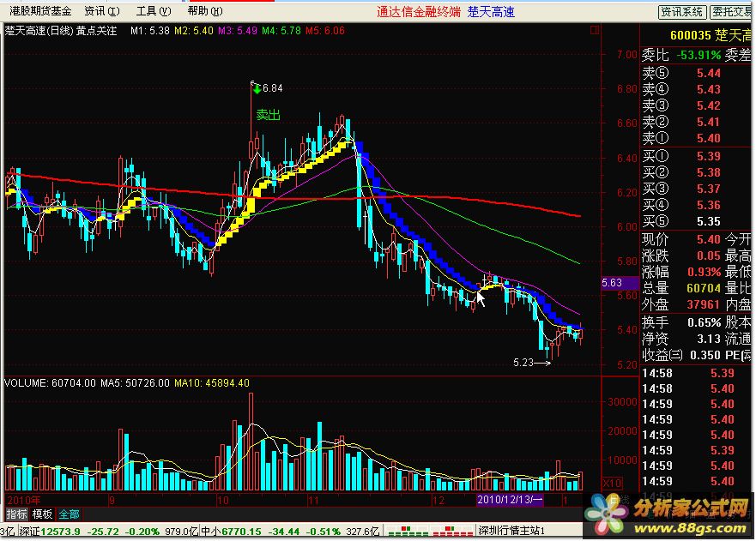Click the MA5: 50726.00 volume label
This screenshot has width=756, height=541.
coord(135,383)
